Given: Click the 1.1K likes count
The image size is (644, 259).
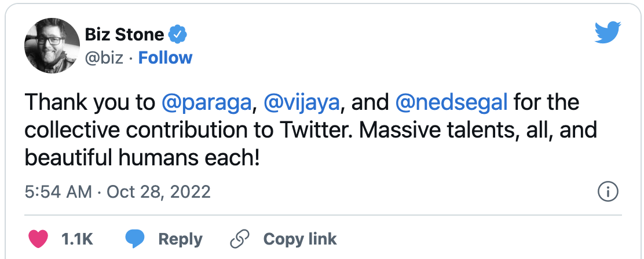Looking at the screenshot, I should [x=76, y=239].
